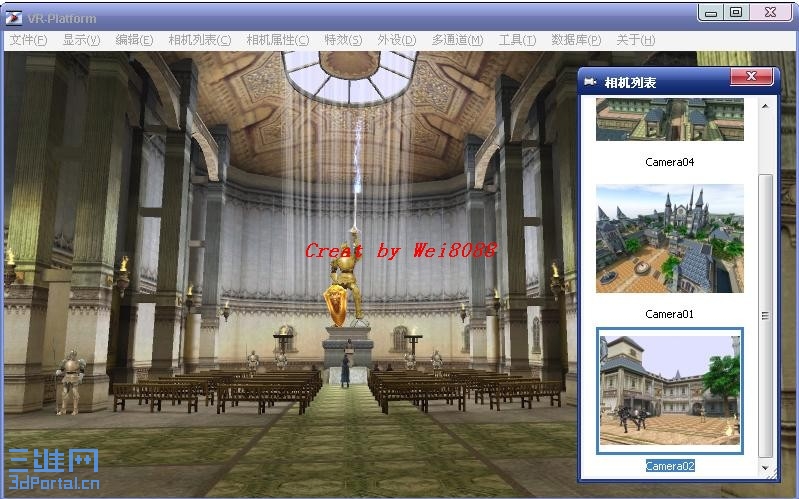
Task: Open the 多通道(M) menu
Action: [458, 40]
